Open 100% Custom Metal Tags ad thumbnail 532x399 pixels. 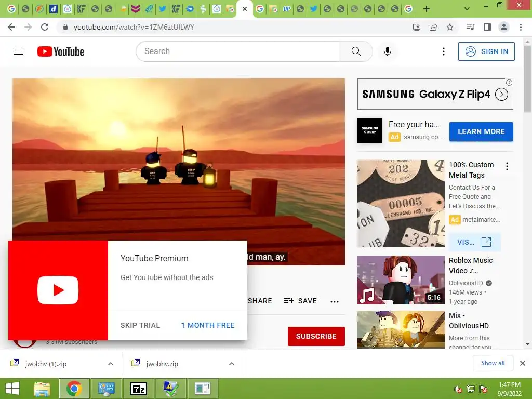[x=401, y=204]
